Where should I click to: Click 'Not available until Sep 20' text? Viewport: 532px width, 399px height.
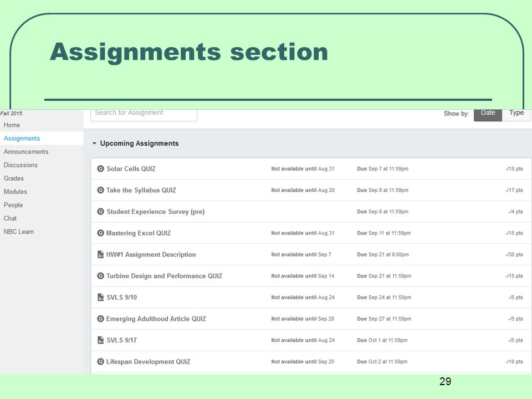coord(303,319)
